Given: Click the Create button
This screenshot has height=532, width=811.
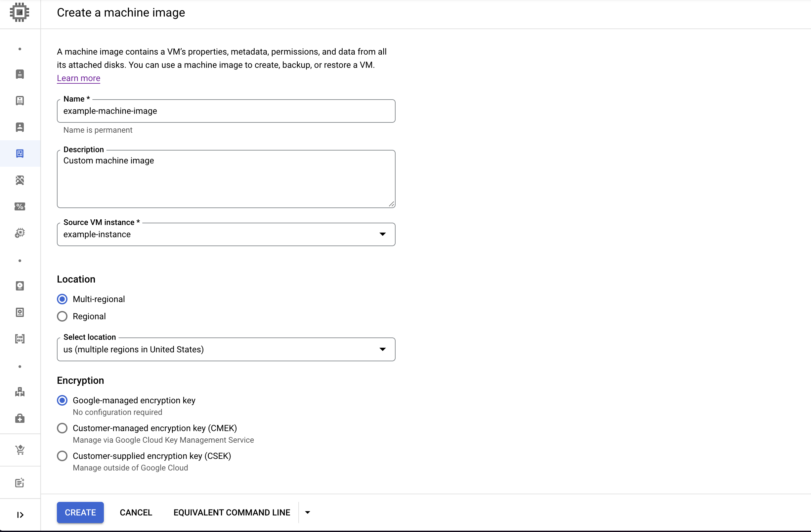Looking at the screenshot, I should click(x=80, y=512).
